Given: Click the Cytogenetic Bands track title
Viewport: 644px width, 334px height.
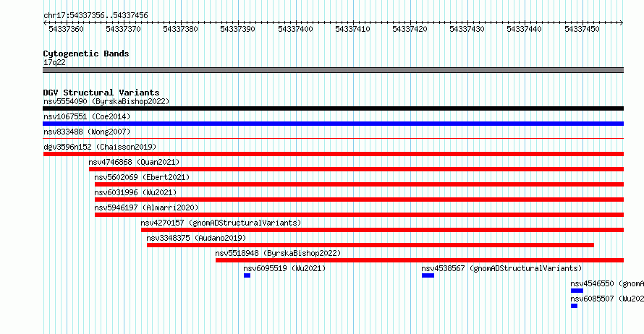Looking at the screenshot, I should coord(86,53).
